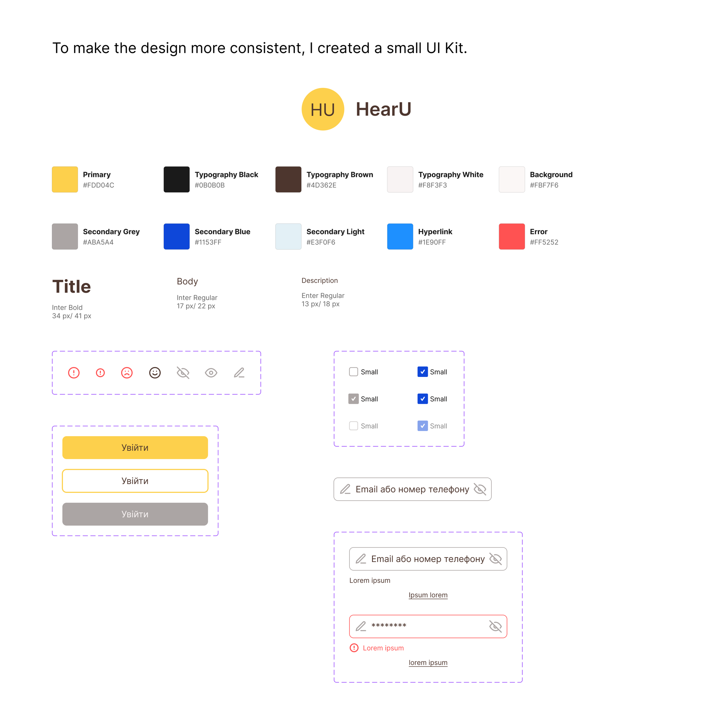The image size is (728, 719).
Task: Click the yellow HU logo circle
Action: pyautogui.click(x=323, y=109)
